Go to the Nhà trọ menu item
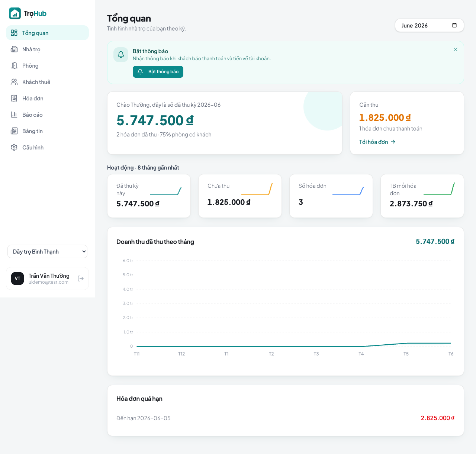The image size is (476, 454). pos(48,49)
